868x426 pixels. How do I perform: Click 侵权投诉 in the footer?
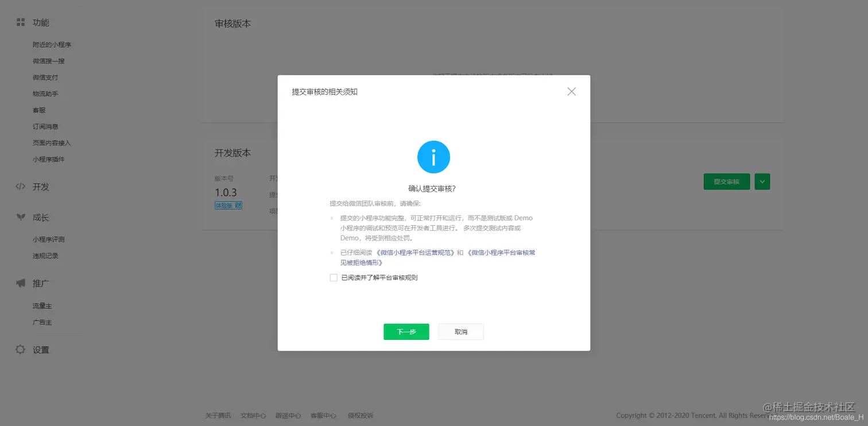click(x=361, y=415)
